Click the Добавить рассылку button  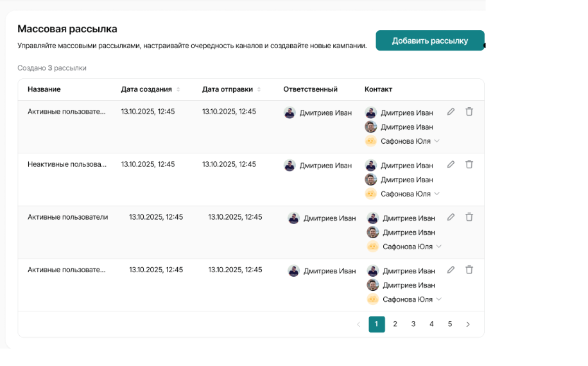point(430,40)
